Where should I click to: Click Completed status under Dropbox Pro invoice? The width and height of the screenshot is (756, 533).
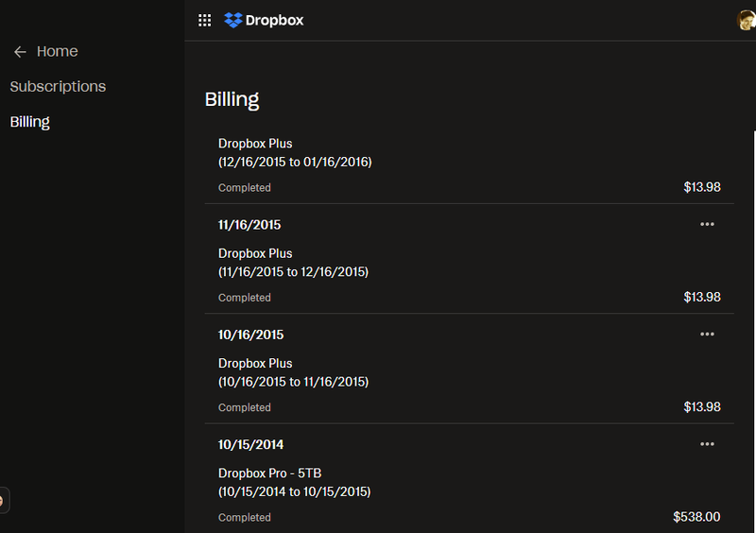[x=245, y=517]
